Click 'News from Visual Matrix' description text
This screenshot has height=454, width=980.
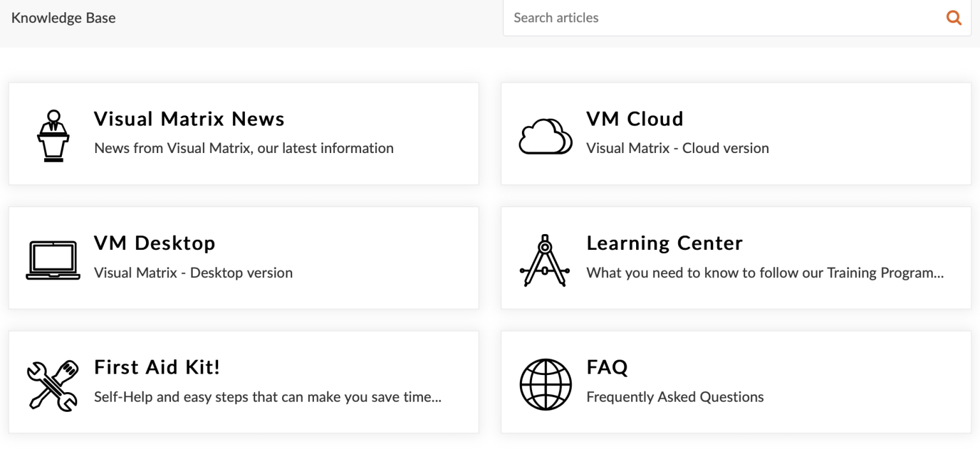244,148
